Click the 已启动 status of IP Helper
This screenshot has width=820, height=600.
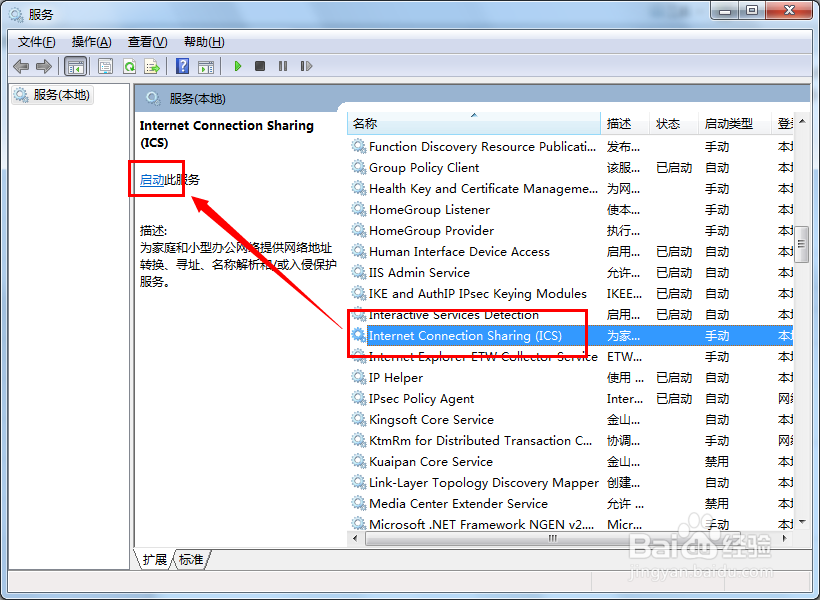[x=674, y=377]
